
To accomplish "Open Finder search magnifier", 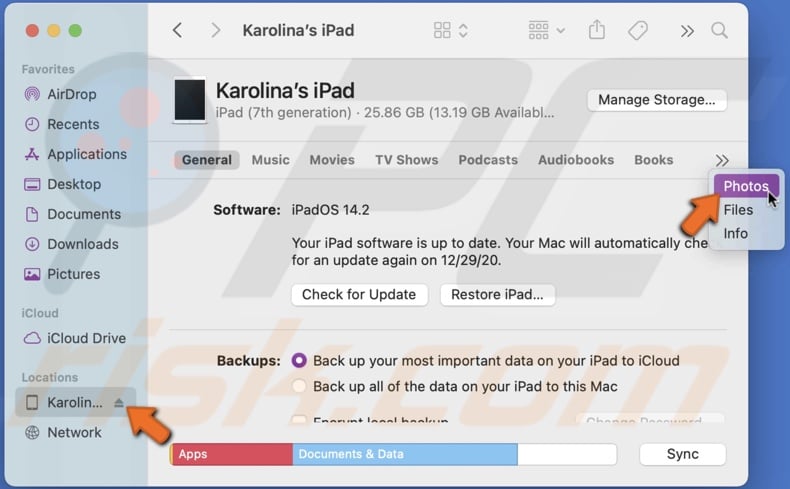I will (719, 30).
